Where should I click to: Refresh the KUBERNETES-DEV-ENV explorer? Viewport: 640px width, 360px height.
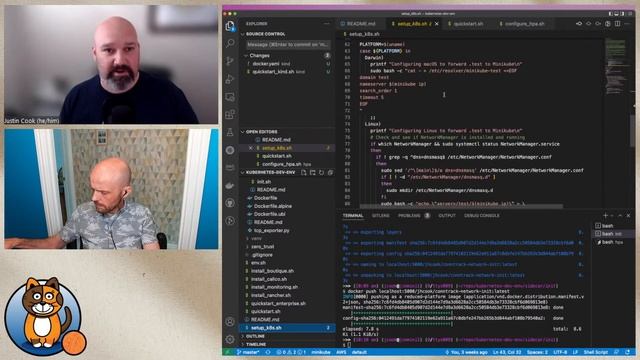pos(322,173)
